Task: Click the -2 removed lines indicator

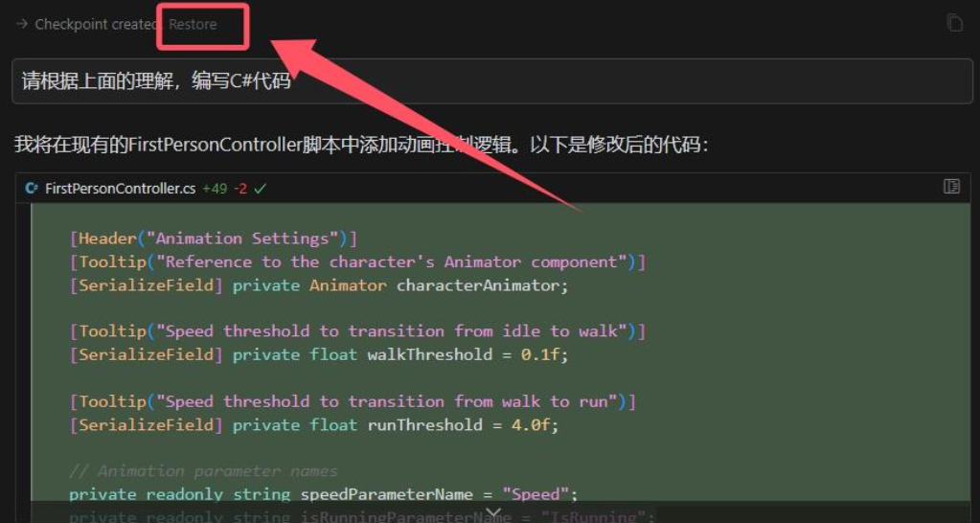Action: click(240, 188)
